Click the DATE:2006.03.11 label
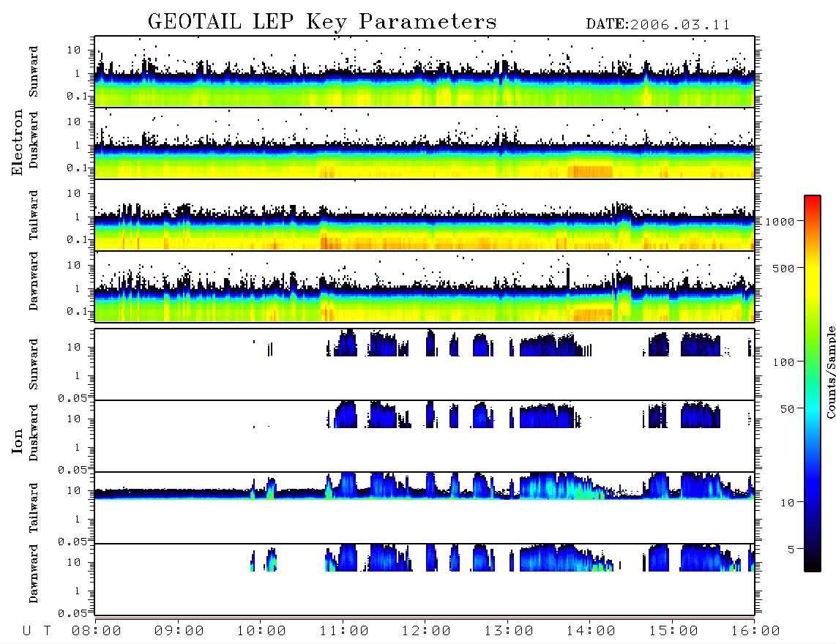Image resolution: width=836 pixels, height=644 pixels. [658, 25]
